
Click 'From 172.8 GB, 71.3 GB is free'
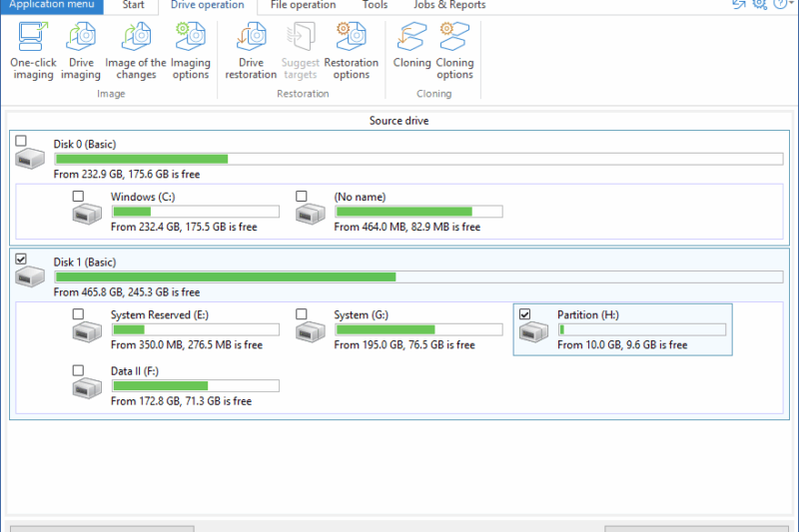[x=181, y=401]
